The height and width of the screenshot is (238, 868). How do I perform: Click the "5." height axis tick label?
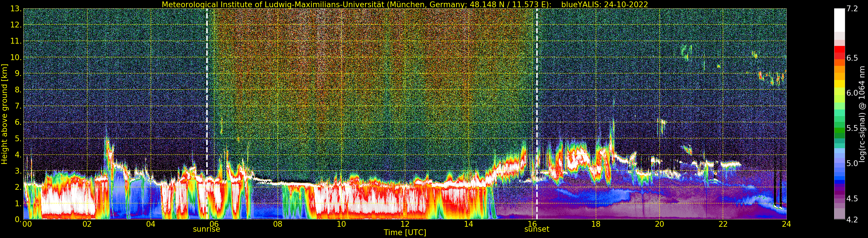18,138
